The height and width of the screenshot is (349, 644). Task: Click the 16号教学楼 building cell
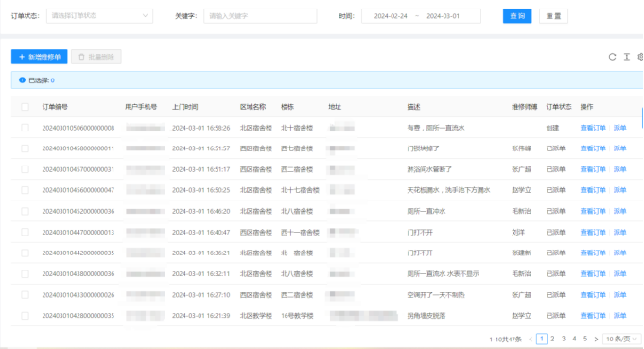(297, 316)
